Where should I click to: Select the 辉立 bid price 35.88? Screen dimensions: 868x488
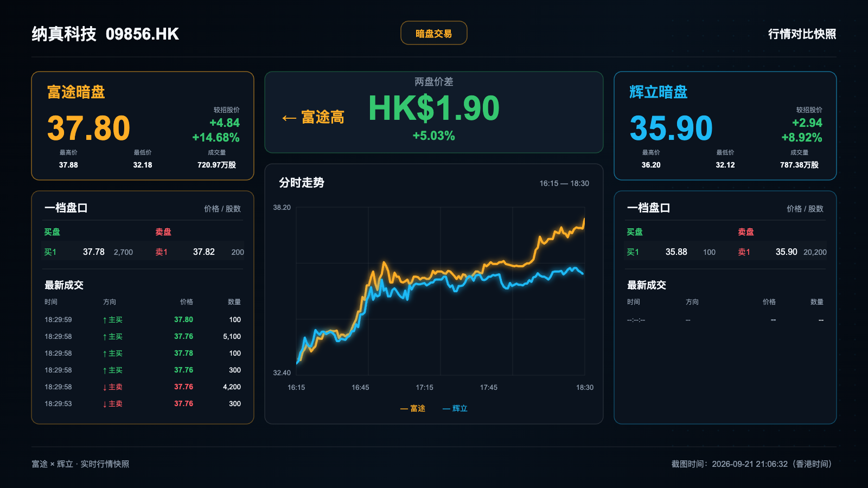point(676,252)
